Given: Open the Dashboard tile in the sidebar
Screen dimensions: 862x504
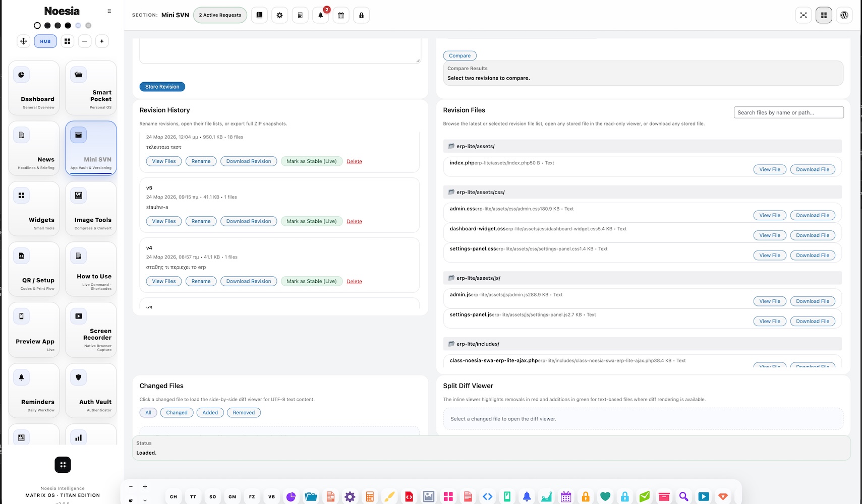Looking at the screenshot, I should tap(34, 88).
